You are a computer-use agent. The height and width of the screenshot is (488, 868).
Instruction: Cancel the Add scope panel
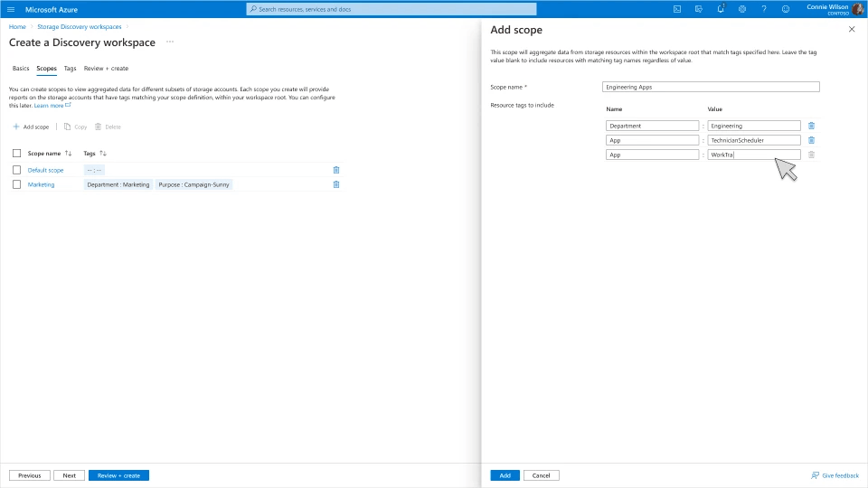click(541, 475)
